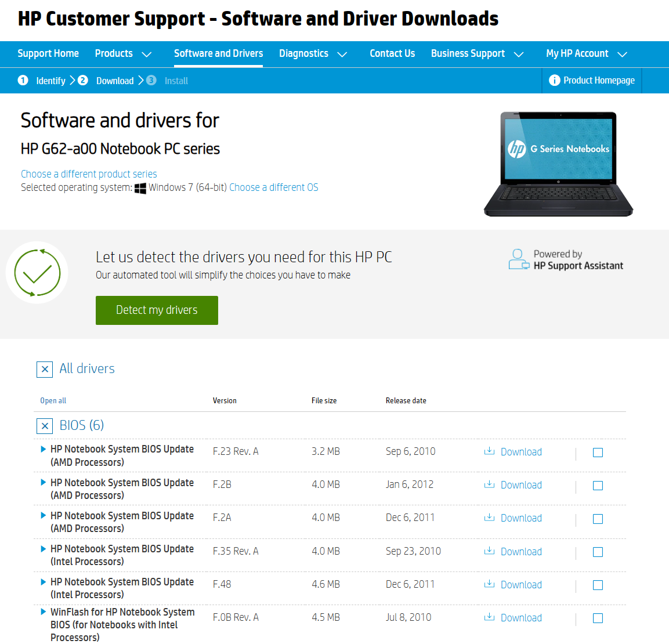Click the step 1 Identify circle icon

(x=23, y=80)
